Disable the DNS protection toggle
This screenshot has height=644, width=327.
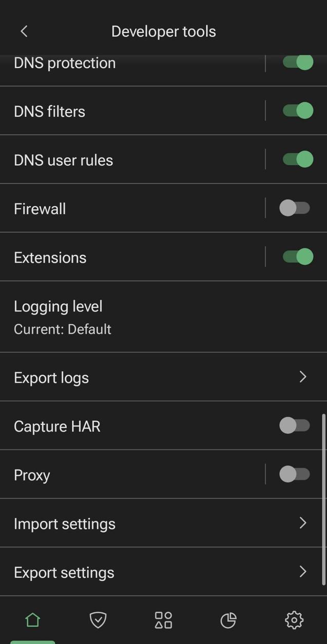(297, 62)
